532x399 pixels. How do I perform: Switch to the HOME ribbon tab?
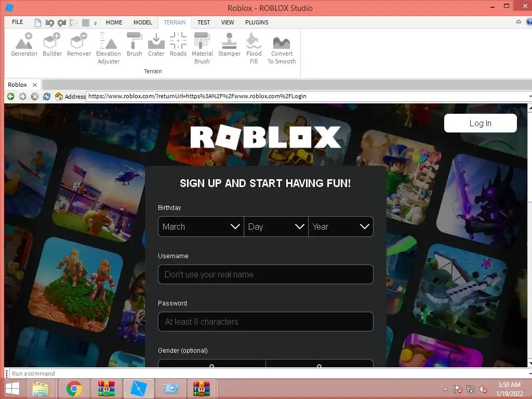pyautogui.click(x=114, y=22)
